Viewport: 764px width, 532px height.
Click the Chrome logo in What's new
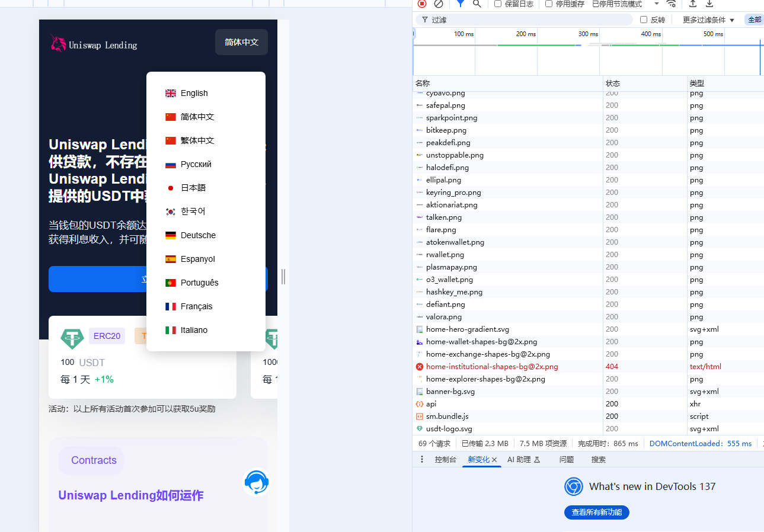573,486
